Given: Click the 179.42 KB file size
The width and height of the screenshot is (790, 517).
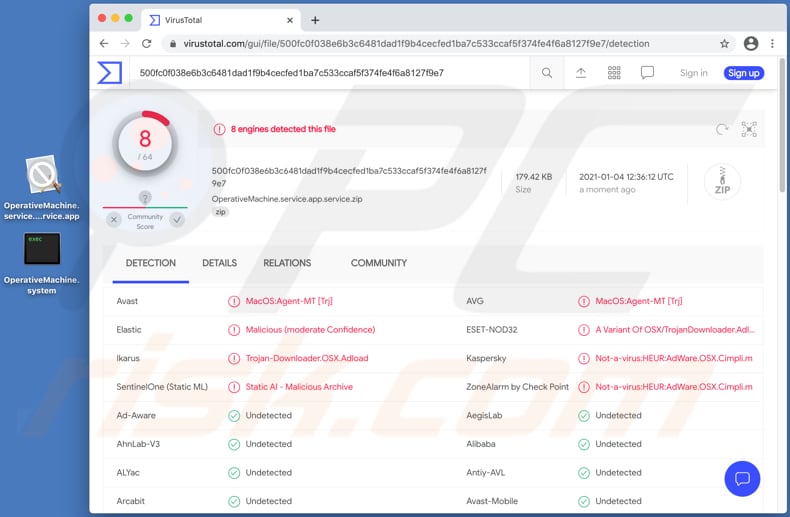Looking at the screenshot, I should point(534,177).
